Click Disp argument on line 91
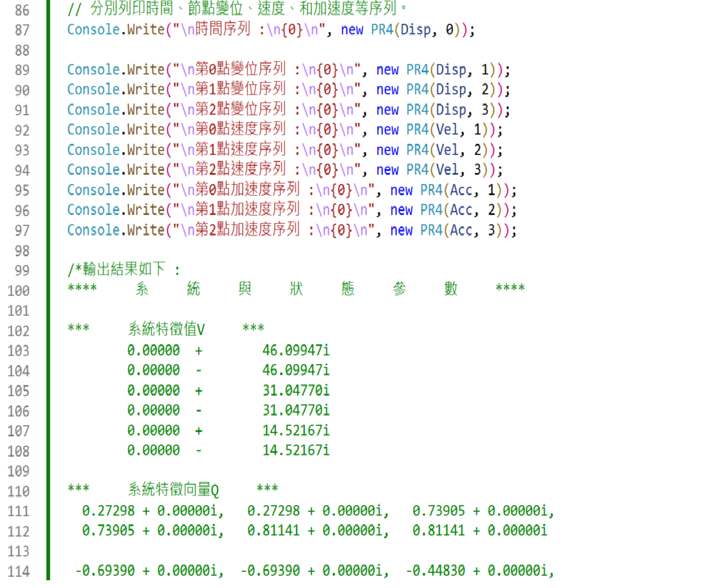Image resolution: width=720 pixels, height=588 pixels. tap(451, 110)
